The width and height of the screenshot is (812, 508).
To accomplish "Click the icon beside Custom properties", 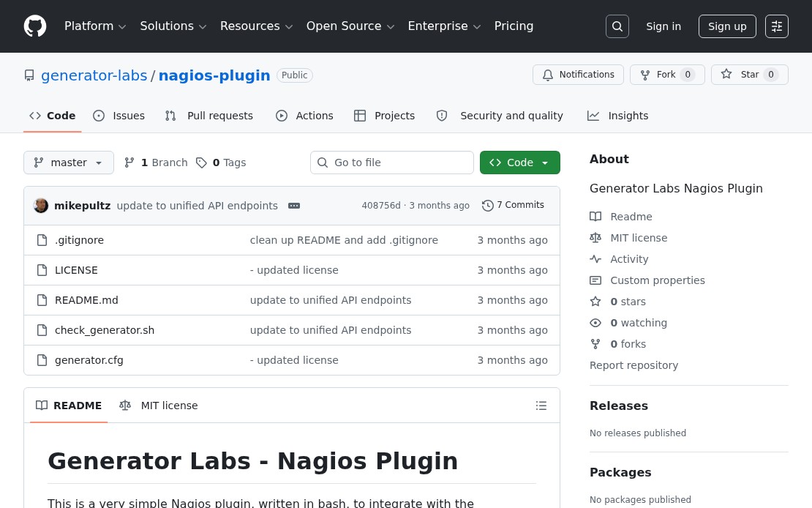I will click(595, 280).
